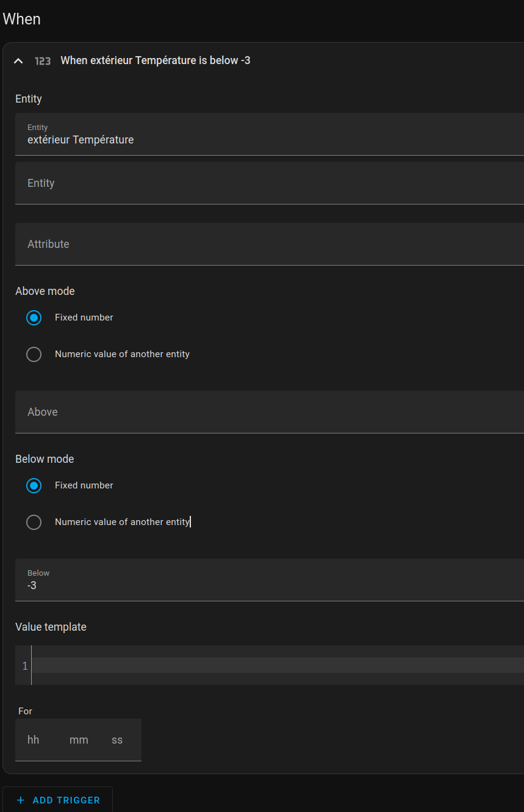The image size is (524, 812).
Task: Click the plus icon beside ADD TRIGGER
Action: [21, 800]
